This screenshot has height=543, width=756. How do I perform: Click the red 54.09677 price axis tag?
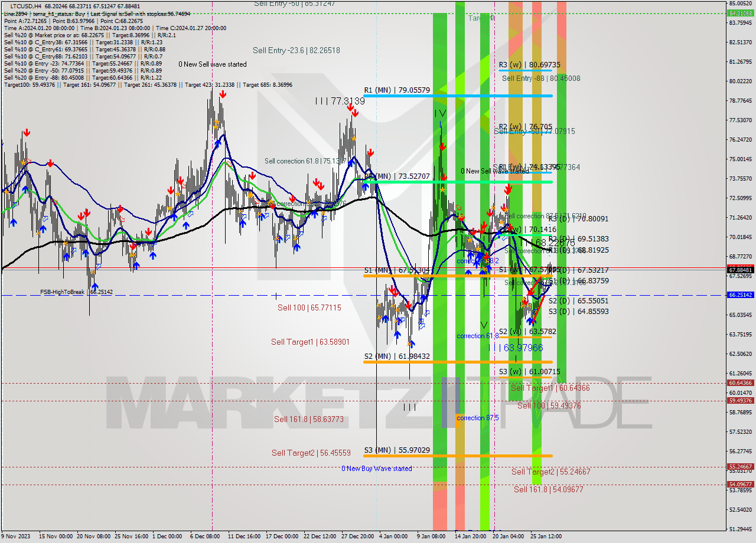pos(740,484)
